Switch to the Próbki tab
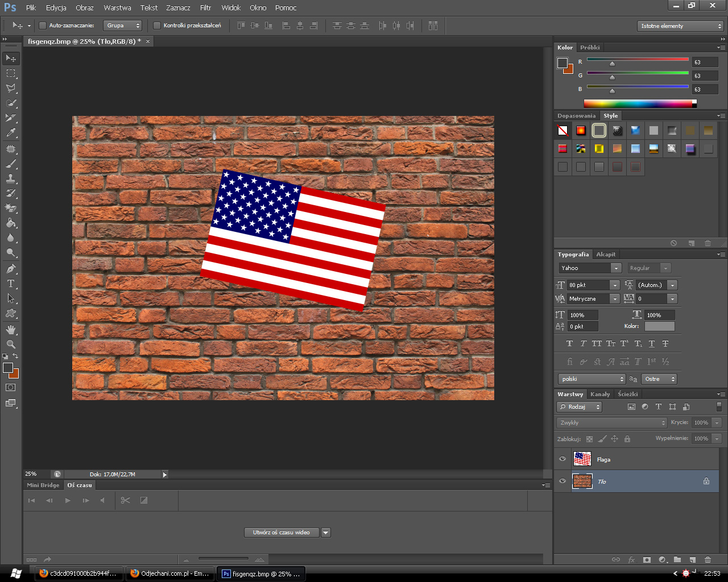This screenshot has width=728, height=582. (x=590, y=47)
